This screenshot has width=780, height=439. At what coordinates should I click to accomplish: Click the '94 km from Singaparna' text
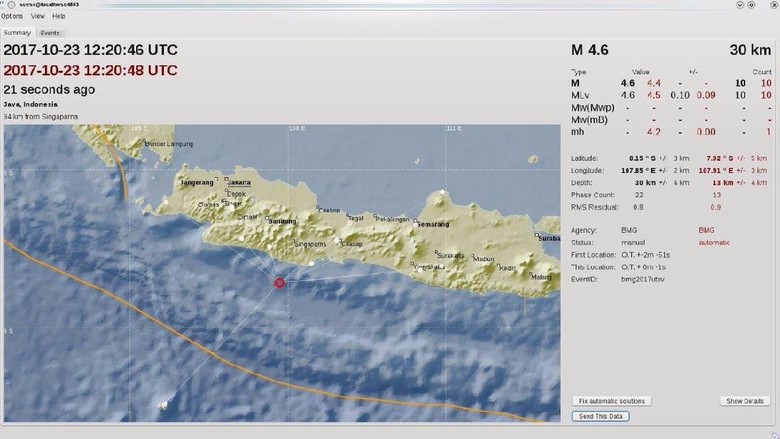click(41, 116)
